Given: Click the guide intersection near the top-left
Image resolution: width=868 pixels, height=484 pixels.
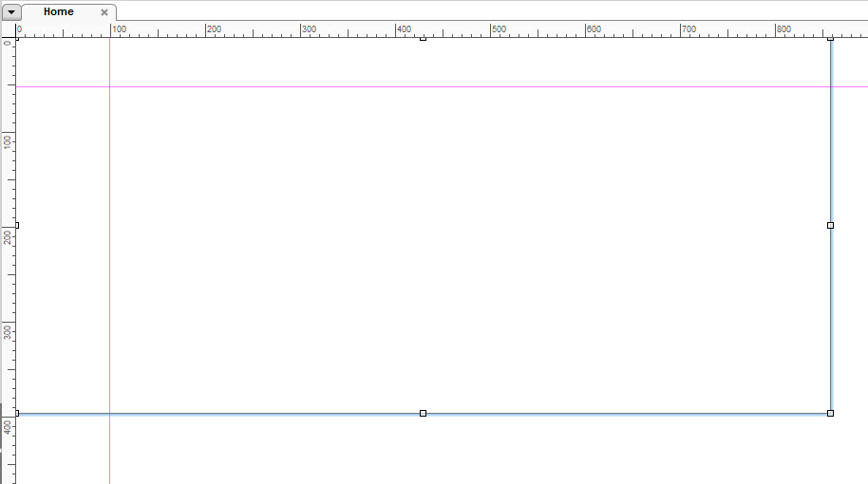Looking at the screenshot, I should click(109, 86).
